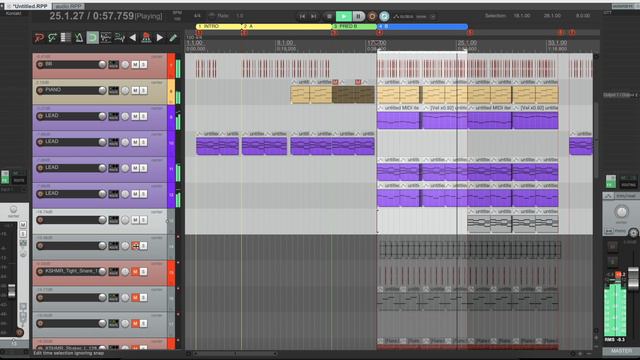Click the selection start field 18.1.00
Viewport: 640px width, 360px height.
point(522,16)
